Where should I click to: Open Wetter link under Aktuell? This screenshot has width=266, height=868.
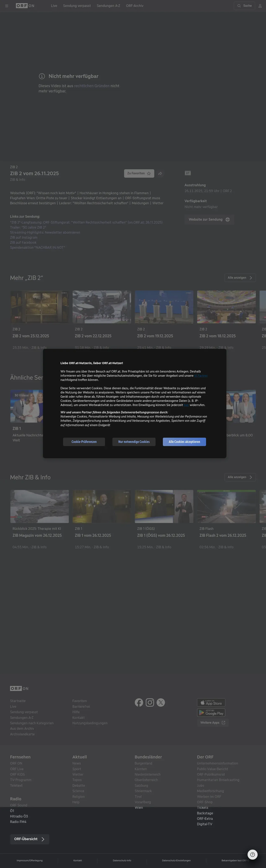[78, 774]
